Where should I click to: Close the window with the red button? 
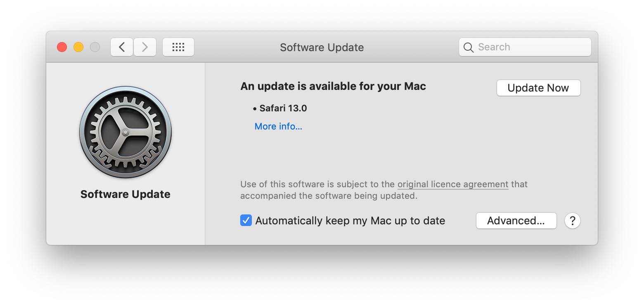click(x=62, y=47)
